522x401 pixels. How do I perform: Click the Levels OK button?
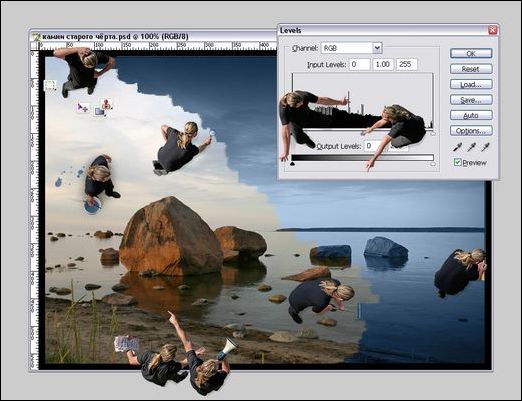(471, 53)
